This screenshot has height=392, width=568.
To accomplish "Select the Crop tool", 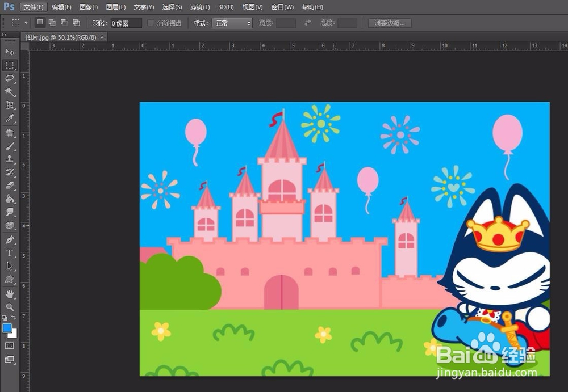I will pos(10,105).
